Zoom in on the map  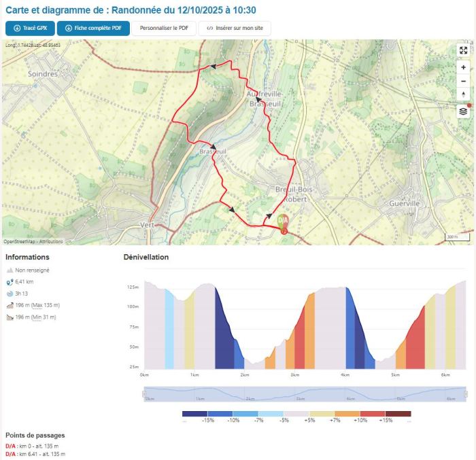click(x=463, y=67)
